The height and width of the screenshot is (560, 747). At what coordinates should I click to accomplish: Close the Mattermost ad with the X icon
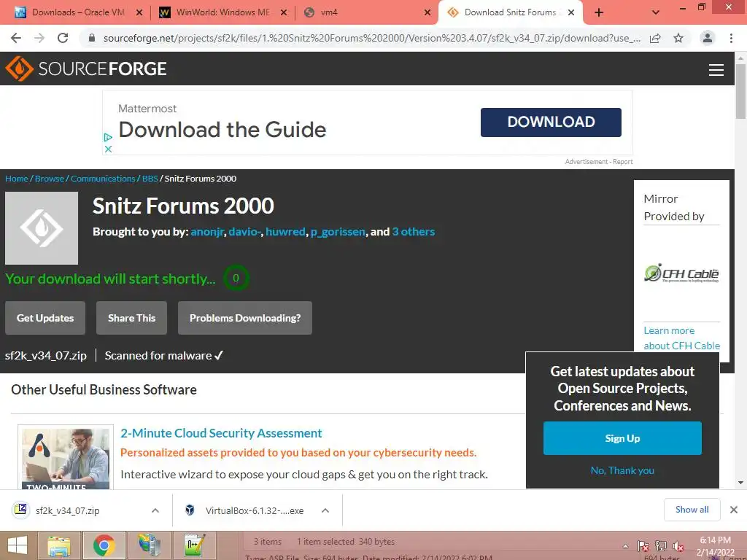click(x=108, y=149)
